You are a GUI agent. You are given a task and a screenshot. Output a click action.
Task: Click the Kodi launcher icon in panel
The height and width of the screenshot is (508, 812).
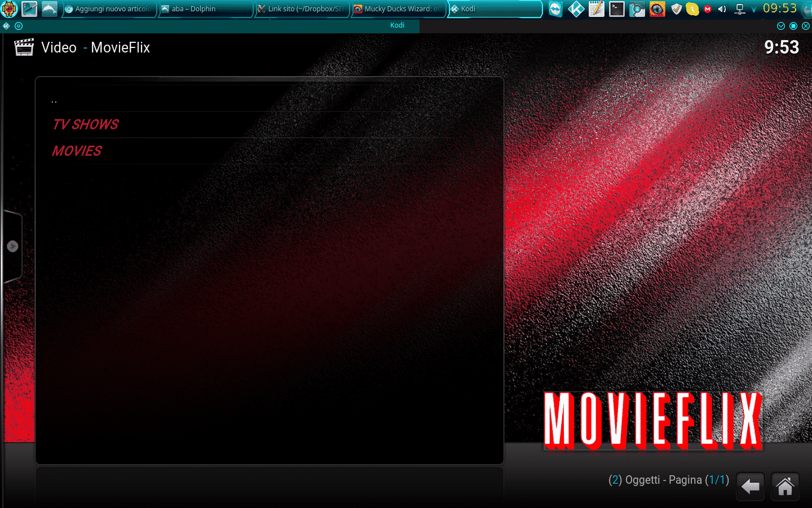tap(576, 9)
